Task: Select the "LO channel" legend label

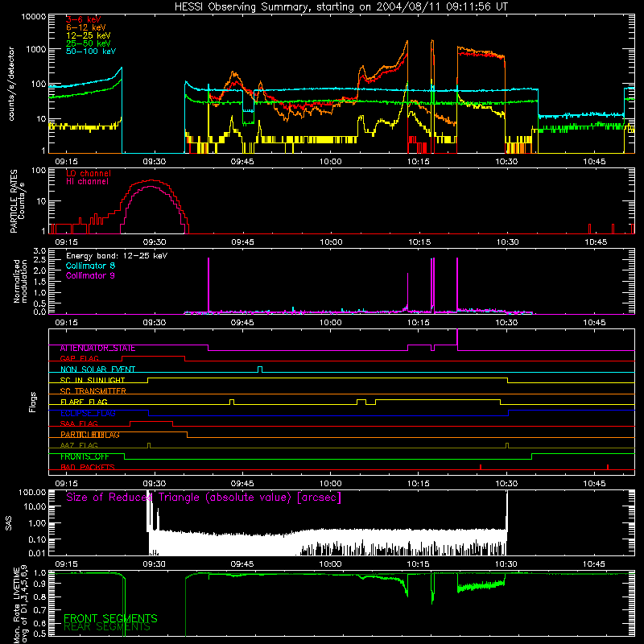Action: [x=89, y=173]
